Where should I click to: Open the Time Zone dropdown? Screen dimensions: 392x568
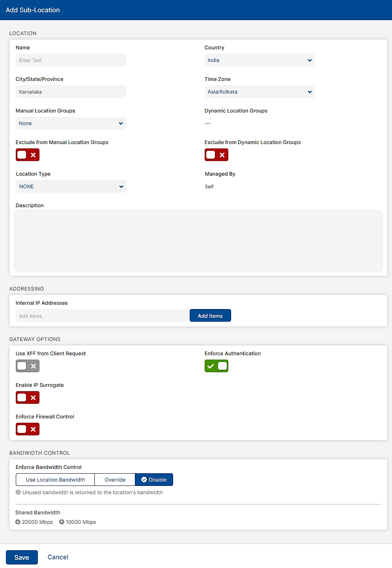pos(259,92)
